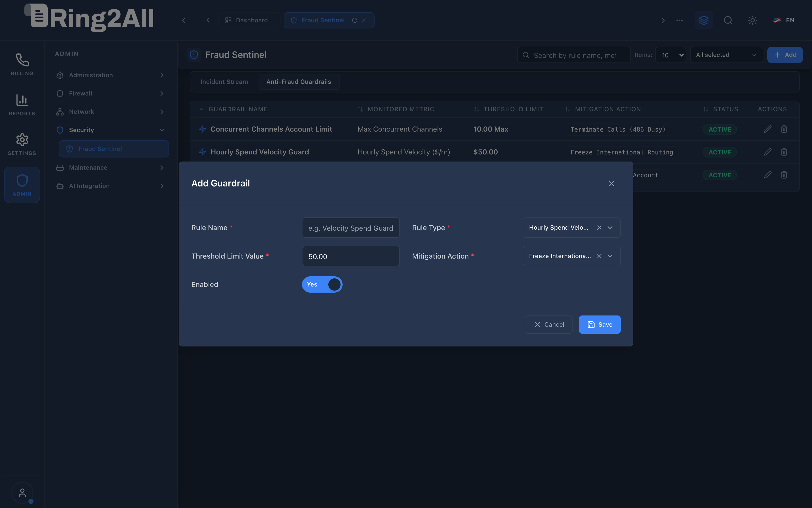This screenshot has width=812, height=508.
Task: Collapse the Security menu
Action: (x=111, y=130)
